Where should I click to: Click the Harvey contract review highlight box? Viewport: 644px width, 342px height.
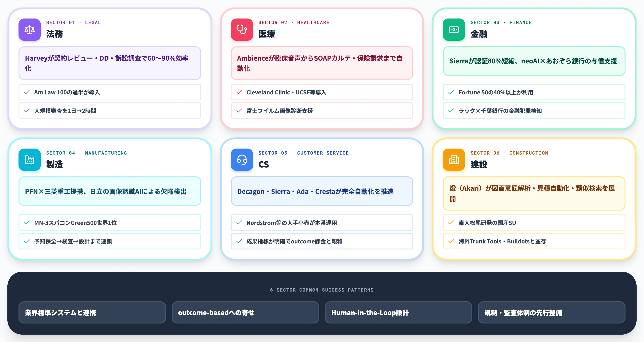[110, 63]
